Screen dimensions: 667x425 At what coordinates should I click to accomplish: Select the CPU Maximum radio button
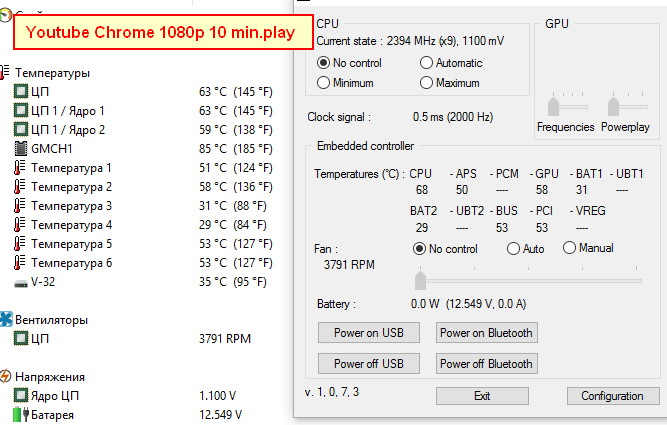point(426,83)
